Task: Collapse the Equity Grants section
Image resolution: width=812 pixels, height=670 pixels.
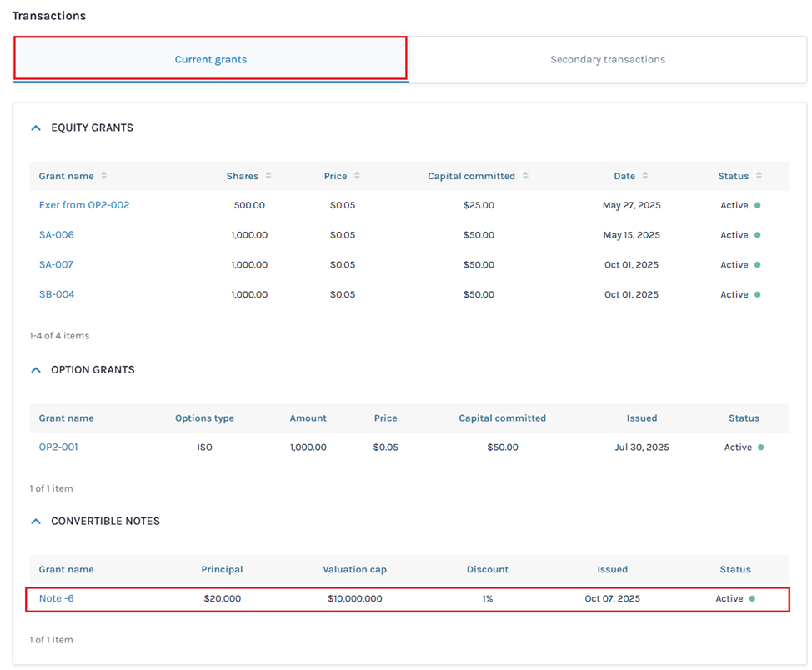Action: click(36, 128)
